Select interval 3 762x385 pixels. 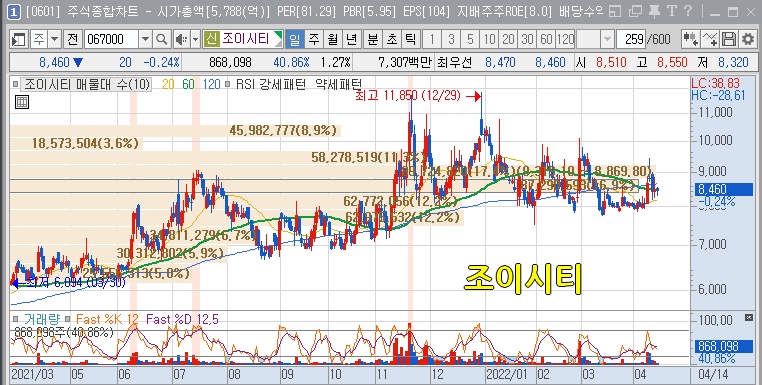click(451, 39)
